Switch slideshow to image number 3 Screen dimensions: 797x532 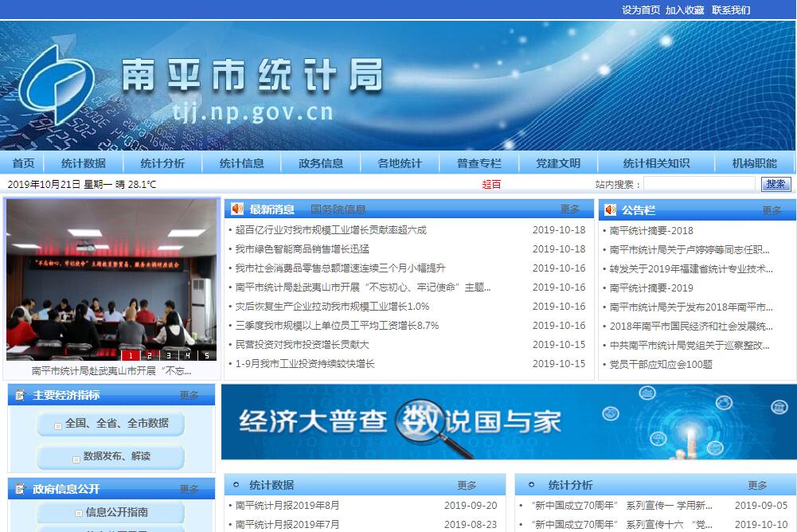168,355
